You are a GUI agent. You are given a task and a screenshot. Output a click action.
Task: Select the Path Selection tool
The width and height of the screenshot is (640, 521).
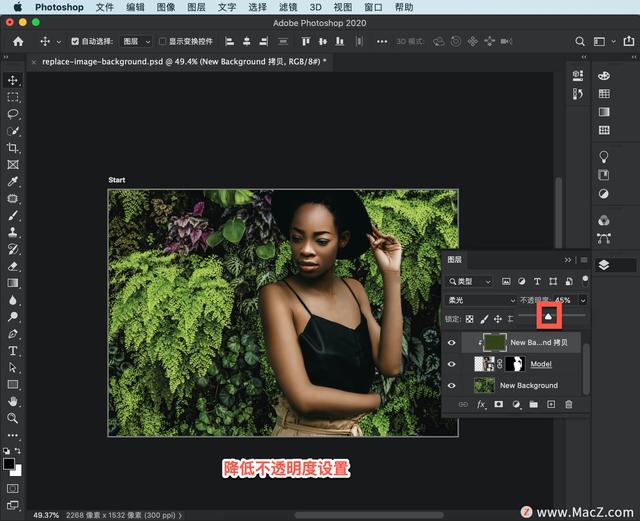coord(13,367)
